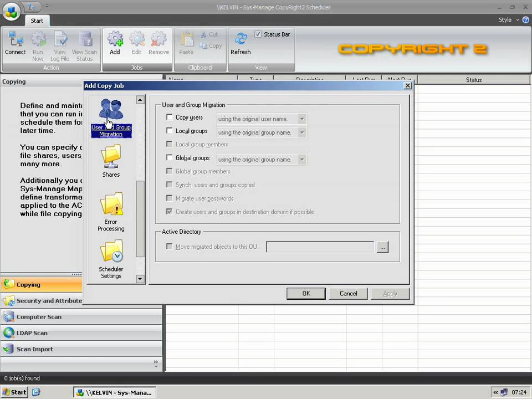This screenshot has height=399, width=532.
Task: Expand hidden system tray icons
Action: point(495,392)
